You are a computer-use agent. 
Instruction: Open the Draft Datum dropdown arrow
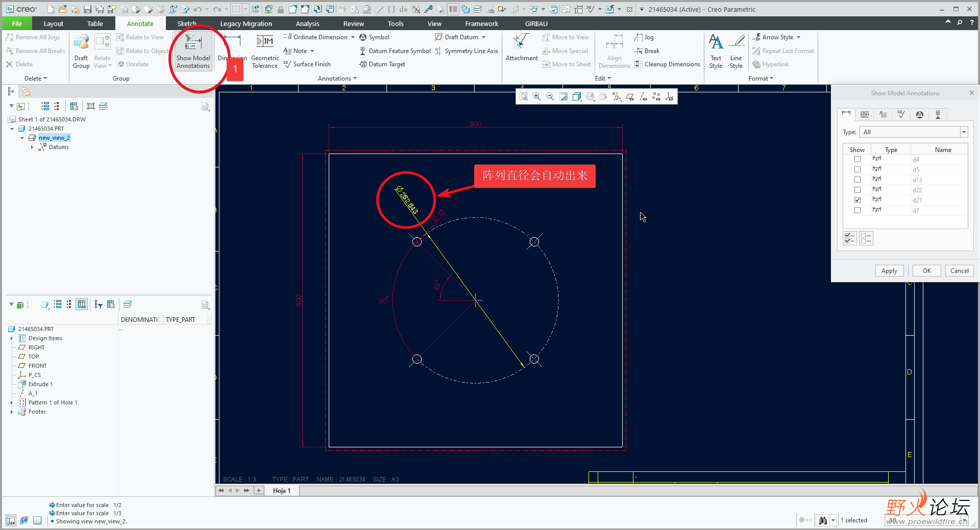click(x=483, y=37)
